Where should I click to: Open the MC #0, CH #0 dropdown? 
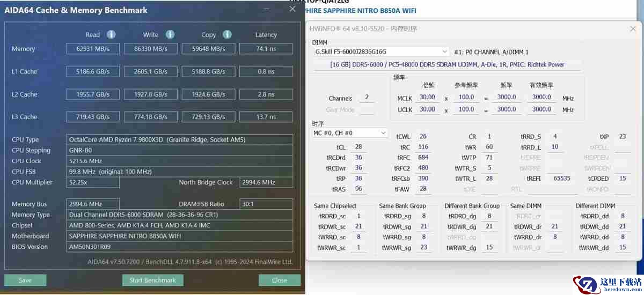coord(350,132)
